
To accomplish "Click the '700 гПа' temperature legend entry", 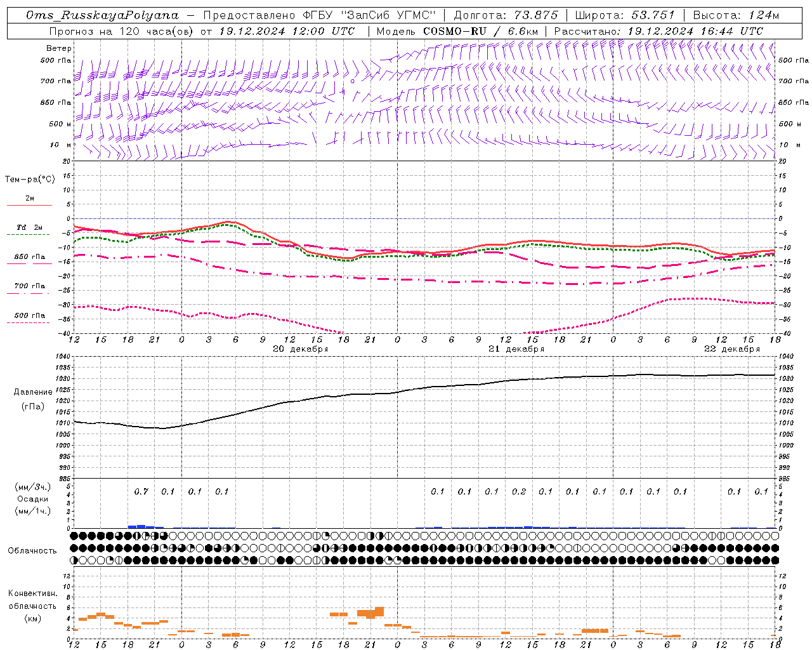I will [x=30, y=286].
